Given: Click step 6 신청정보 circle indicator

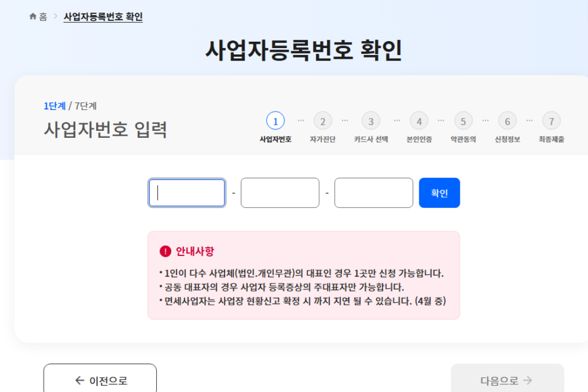Looking at the screenshot, I should click(x=507, y=120).
